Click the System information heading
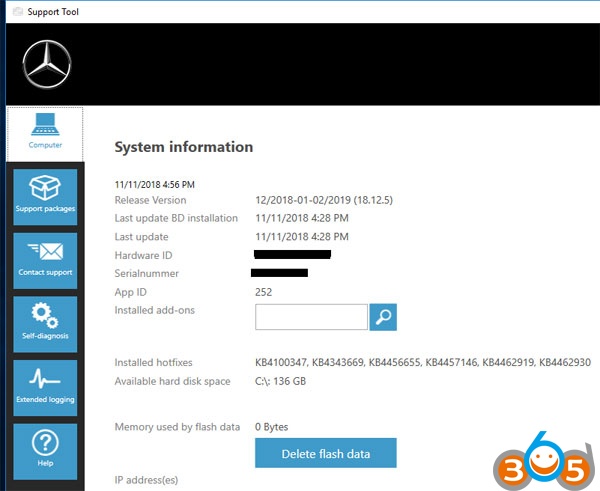This screenshot has width=600, height=491. [x=184, y=147]
